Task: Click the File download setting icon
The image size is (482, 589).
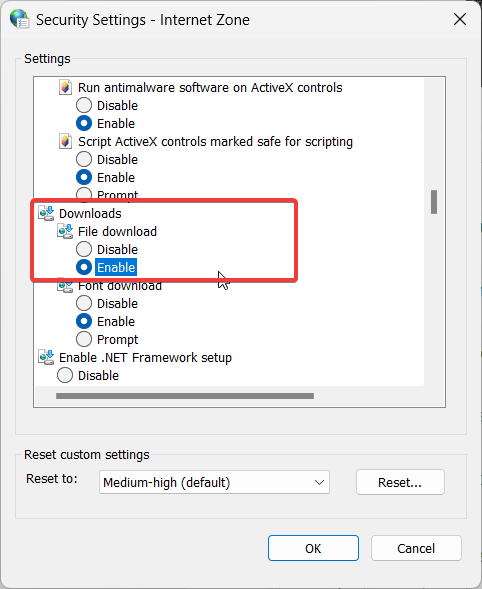Action: point(65,231)
